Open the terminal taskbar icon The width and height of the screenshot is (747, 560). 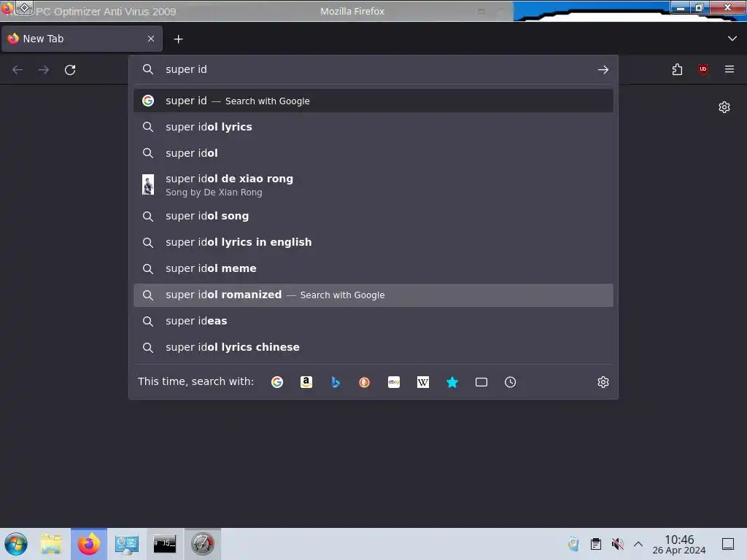164,544
